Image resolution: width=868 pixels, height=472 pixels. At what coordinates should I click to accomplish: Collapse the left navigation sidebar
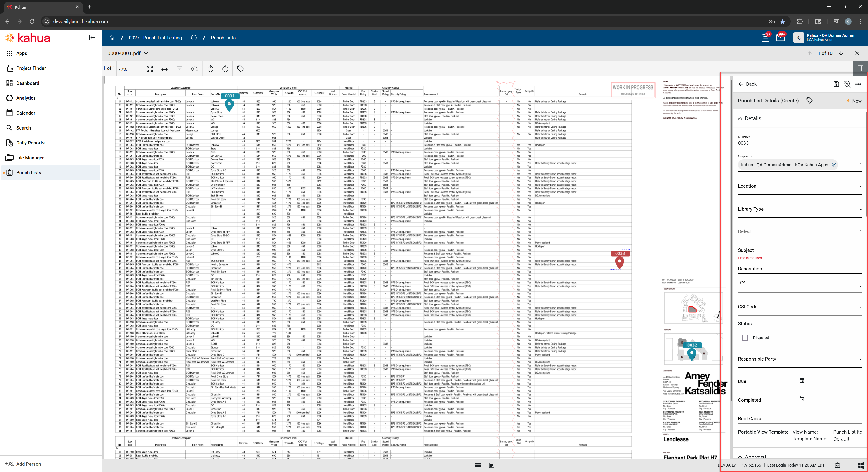tap(92, 38)
